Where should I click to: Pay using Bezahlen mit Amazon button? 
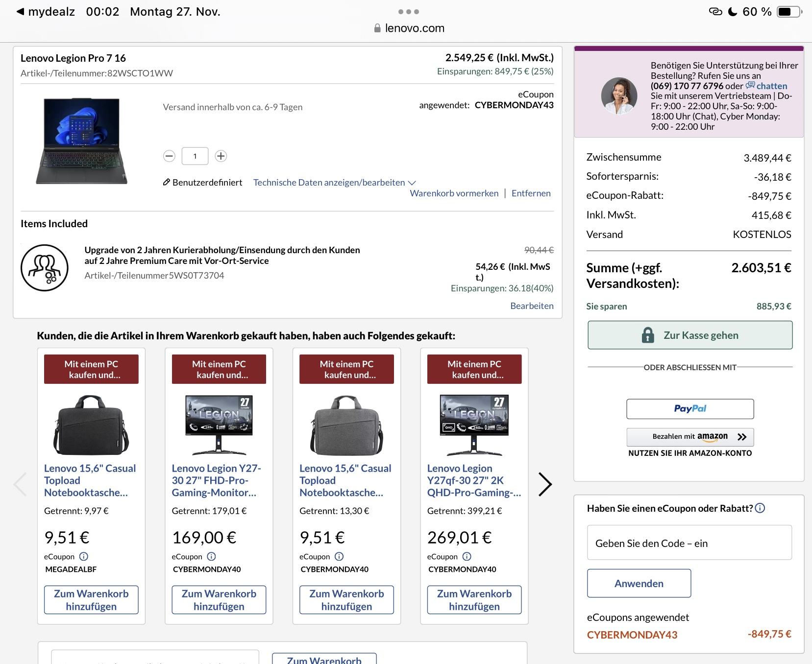coord(690,437)
